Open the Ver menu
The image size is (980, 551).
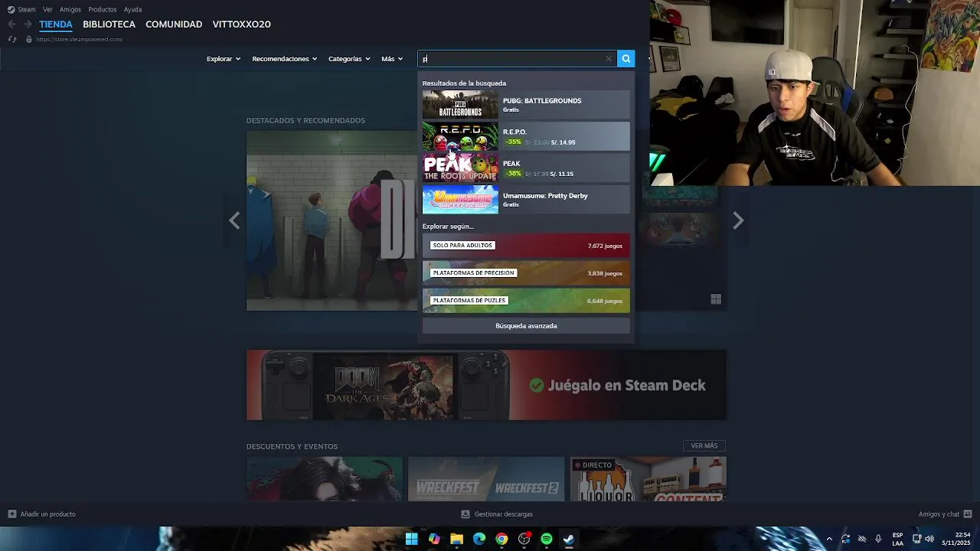47,9
